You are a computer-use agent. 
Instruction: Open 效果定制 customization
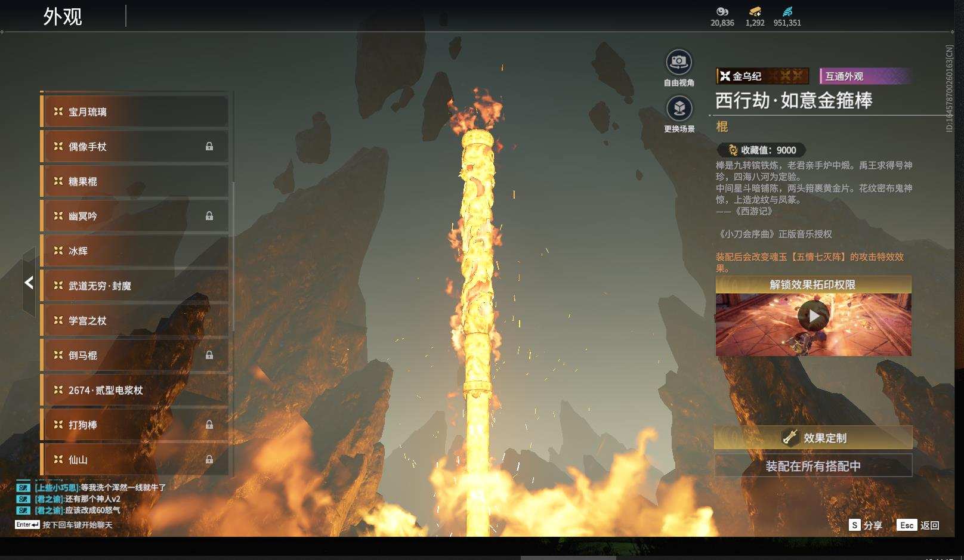pos(813,438)
